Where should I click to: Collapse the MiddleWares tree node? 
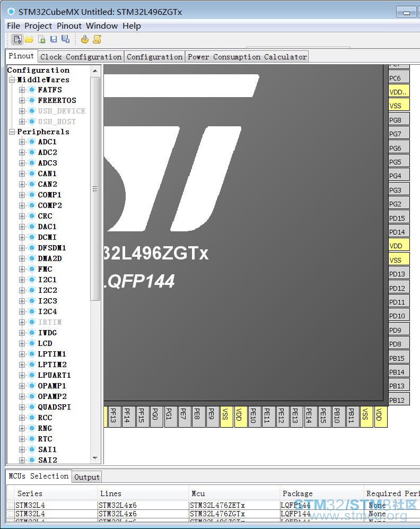(12, 80)
